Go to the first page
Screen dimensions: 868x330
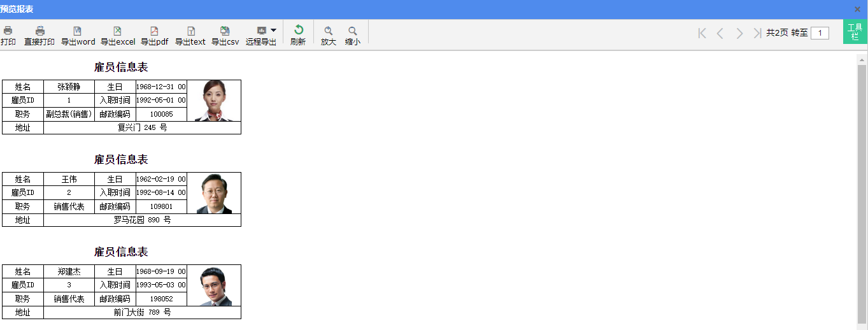pos(702,33)
